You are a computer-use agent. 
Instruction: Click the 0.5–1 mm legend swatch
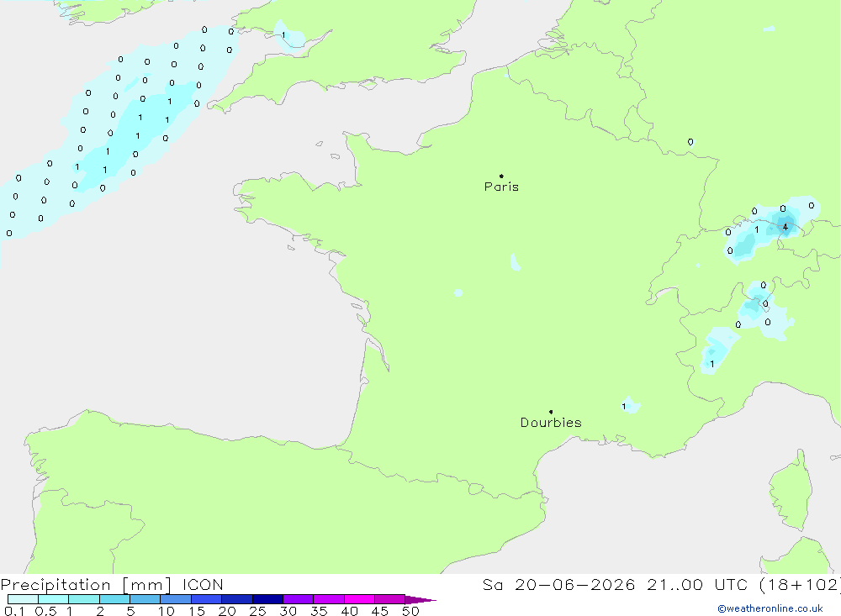pyautogui.click(x=54, y=599)
